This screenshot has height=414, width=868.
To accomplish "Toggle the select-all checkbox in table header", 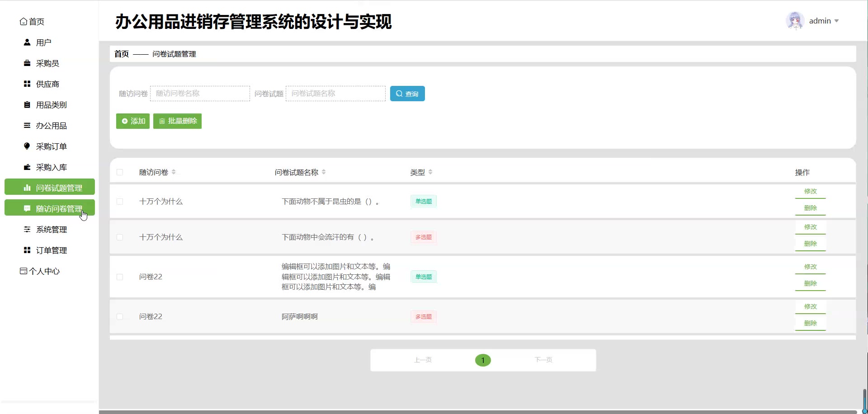I will click(120, 172).
